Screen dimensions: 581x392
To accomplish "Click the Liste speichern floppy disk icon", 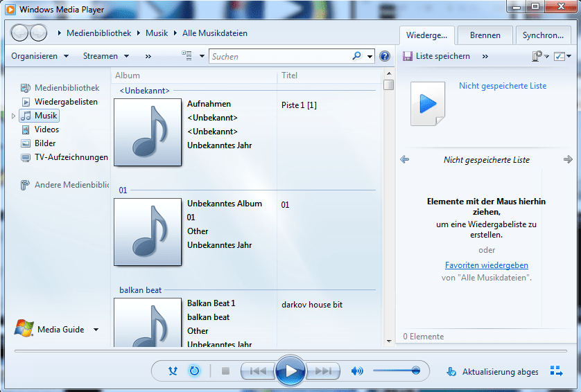I will 408,56.
